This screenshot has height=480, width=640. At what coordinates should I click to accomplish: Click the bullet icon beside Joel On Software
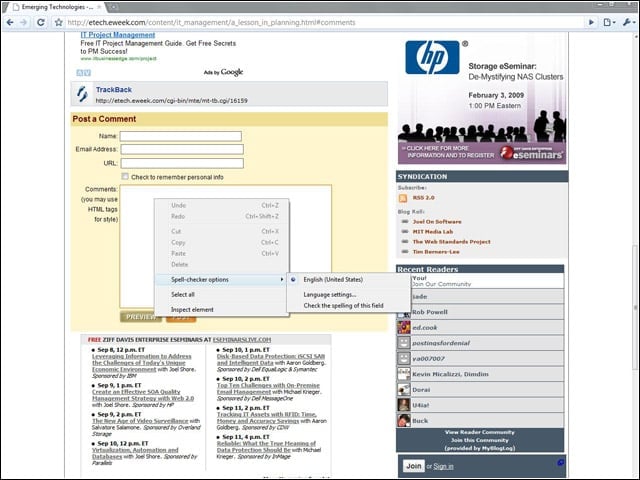[404, 222]
